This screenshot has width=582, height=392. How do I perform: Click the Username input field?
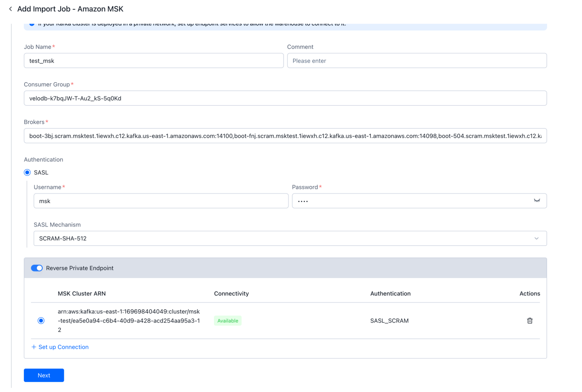pyautogui.click(x=161, y=201)
